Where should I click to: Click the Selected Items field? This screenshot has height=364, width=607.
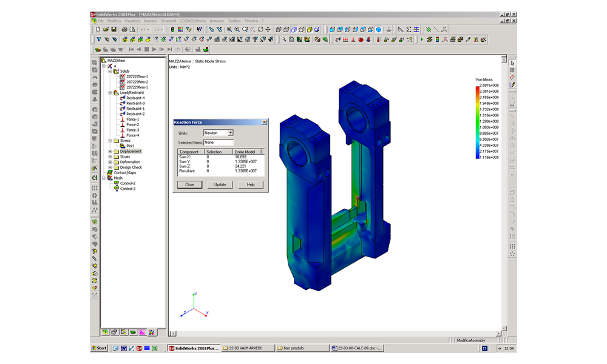click(219, 143)
